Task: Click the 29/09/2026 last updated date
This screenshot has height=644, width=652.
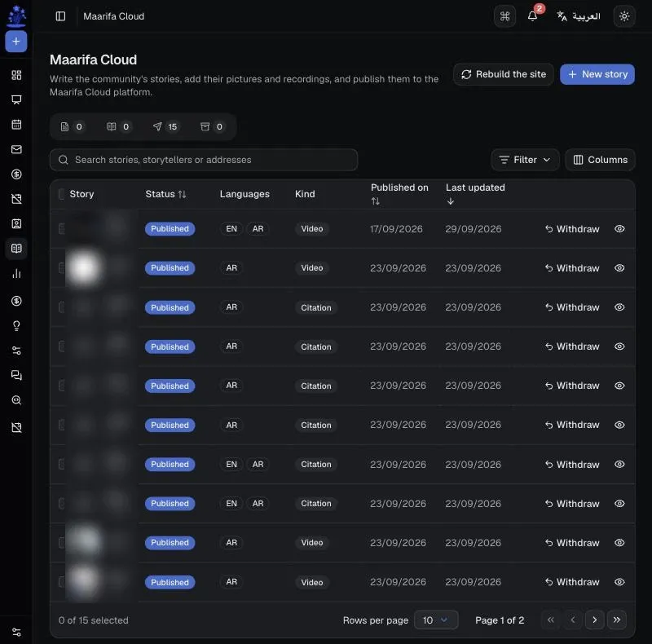Action: (474, 229)
